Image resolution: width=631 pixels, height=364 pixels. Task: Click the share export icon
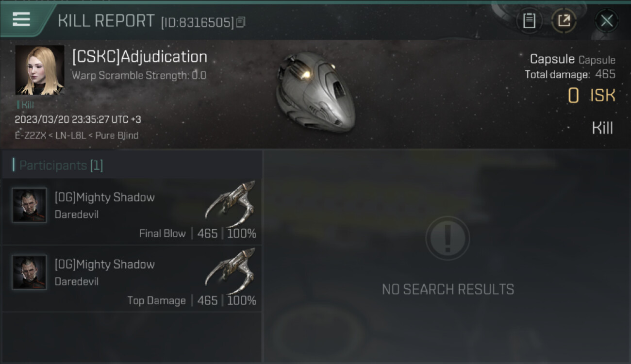(564, 20)
